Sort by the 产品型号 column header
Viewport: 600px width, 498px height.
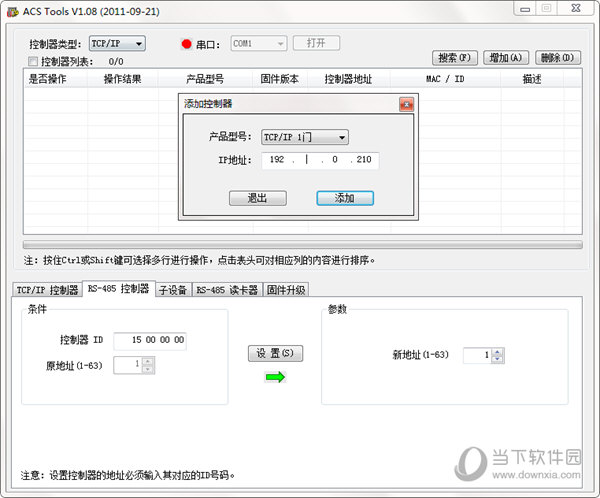click(205, 79)
